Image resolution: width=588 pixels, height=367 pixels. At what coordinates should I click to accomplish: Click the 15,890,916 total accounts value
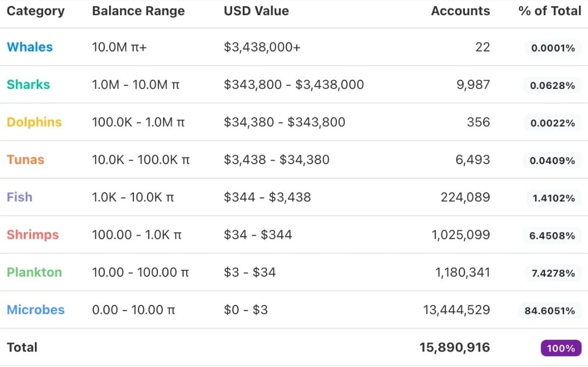[454, 347]
